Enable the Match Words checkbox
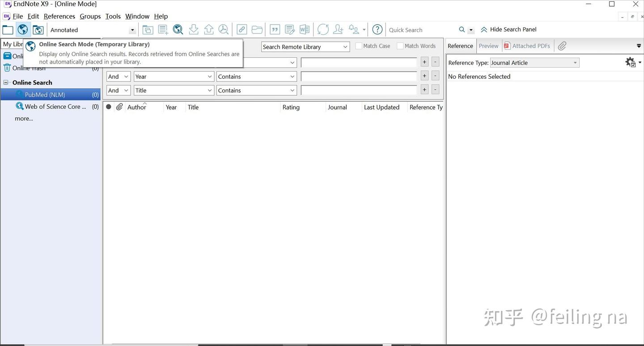The width and height of the screenshot is (644, 346). [400, 46]
